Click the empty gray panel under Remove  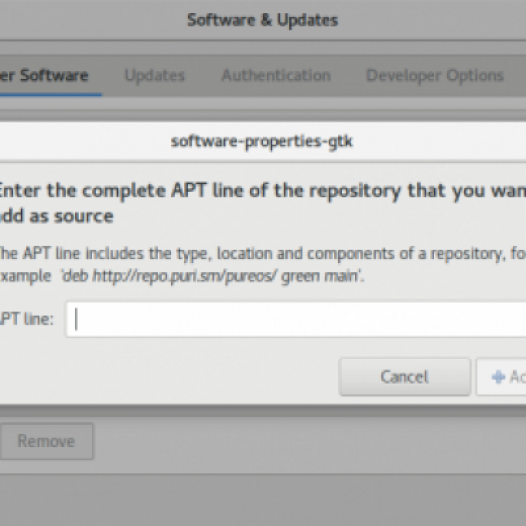pos(262,500)
